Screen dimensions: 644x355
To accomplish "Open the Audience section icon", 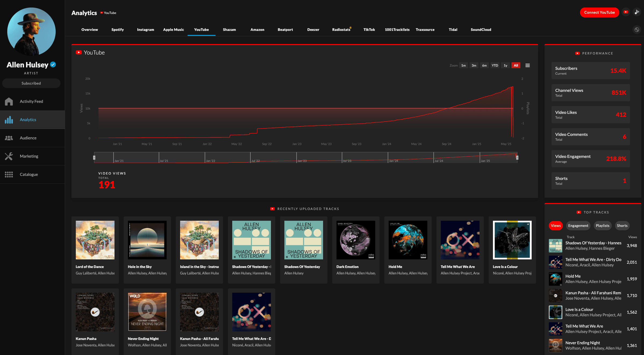I will pos(9,138).
